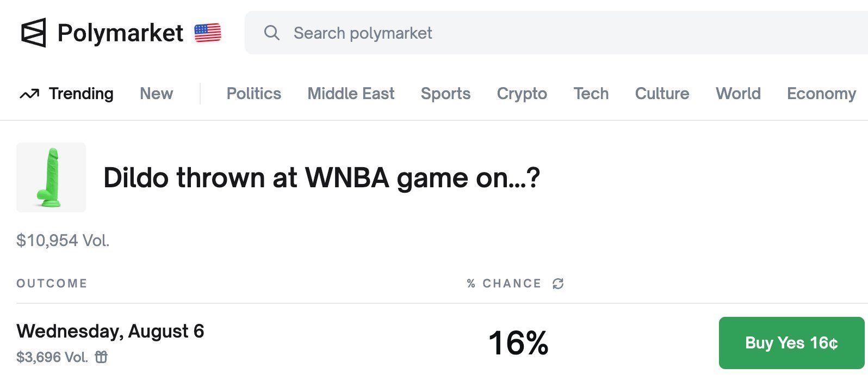Open the Trending markets view
This screenshot has width=868, height=380.
81,93
